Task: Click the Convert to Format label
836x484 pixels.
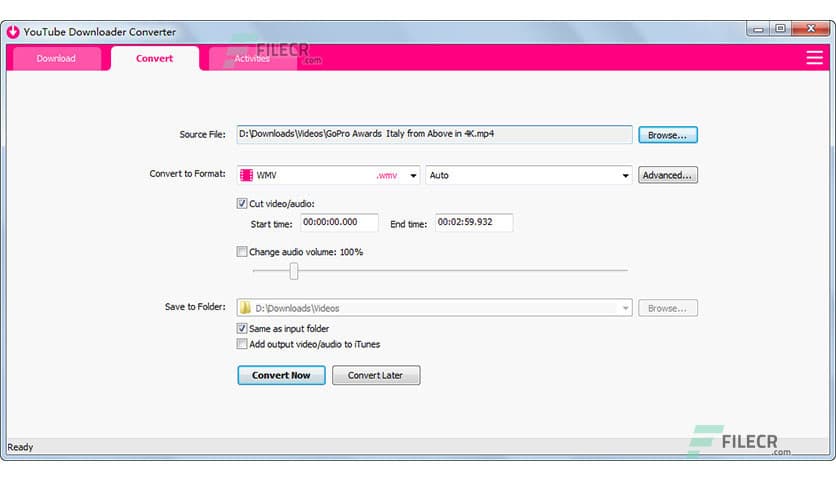Action: tap(187, 174)
